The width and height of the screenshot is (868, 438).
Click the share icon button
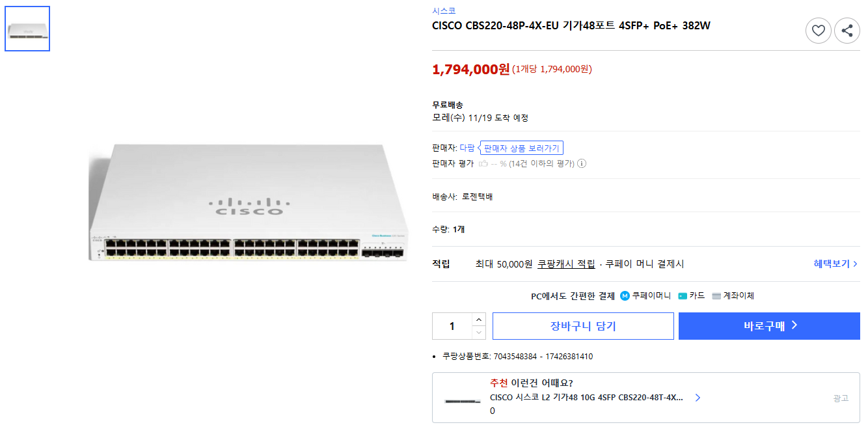point(847,31)
